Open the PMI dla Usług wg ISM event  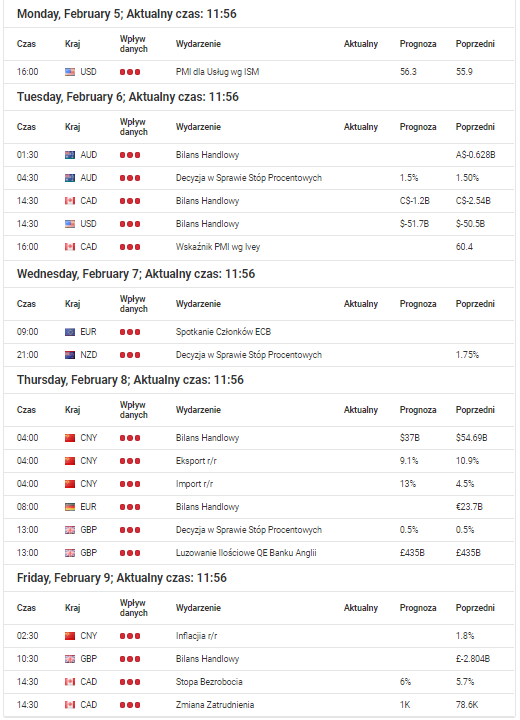(x=217, y=72)
